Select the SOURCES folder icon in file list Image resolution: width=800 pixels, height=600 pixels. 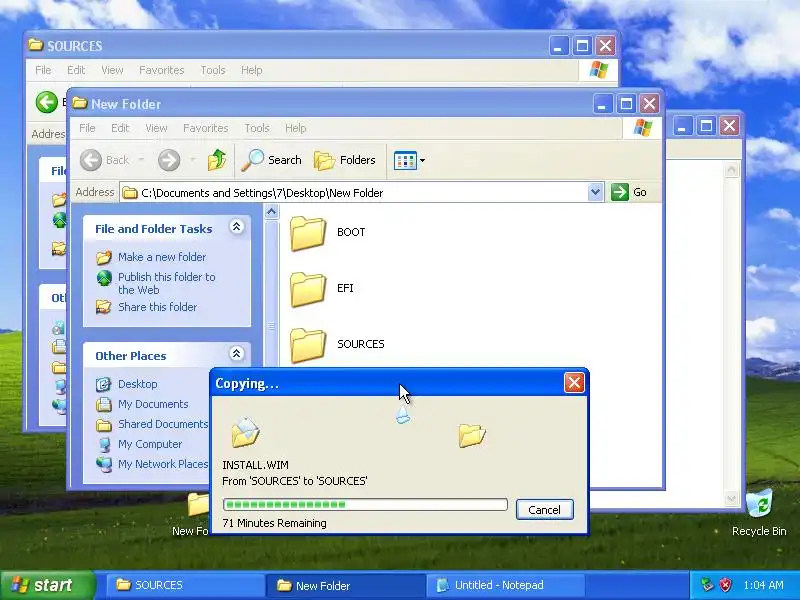[x=308, y=345]
